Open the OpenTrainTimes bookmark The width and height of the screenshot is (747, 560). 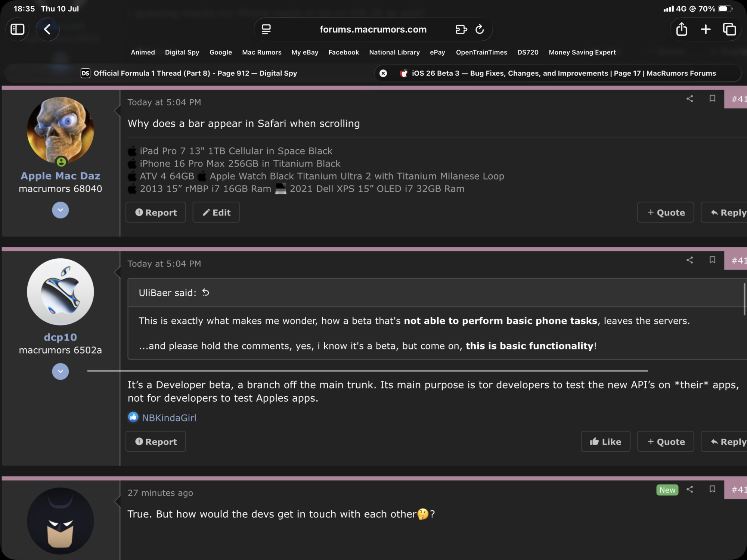[481, 52]
